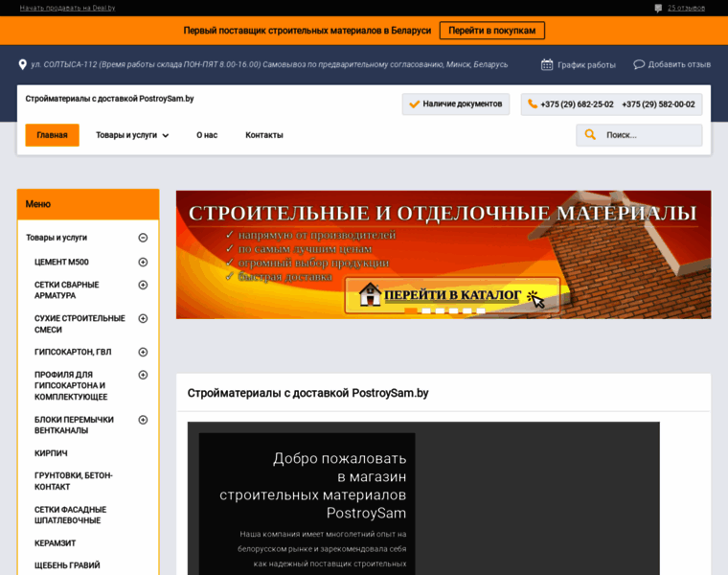The width and height of the screenshot is (728, 575).
Task: Click the calendar icon for work schedule
Action: (547, 64)
